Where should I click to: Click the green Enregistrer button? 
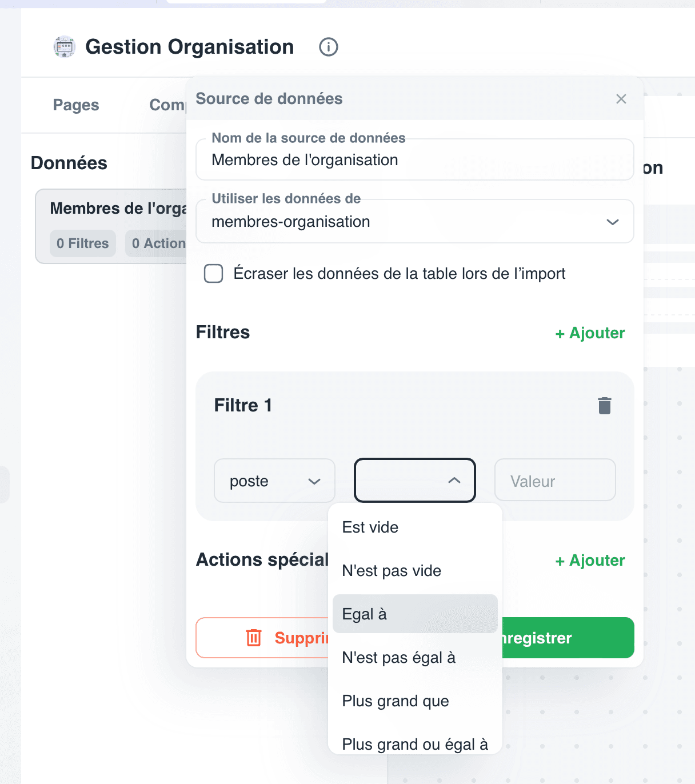click(x=568, y=638)
